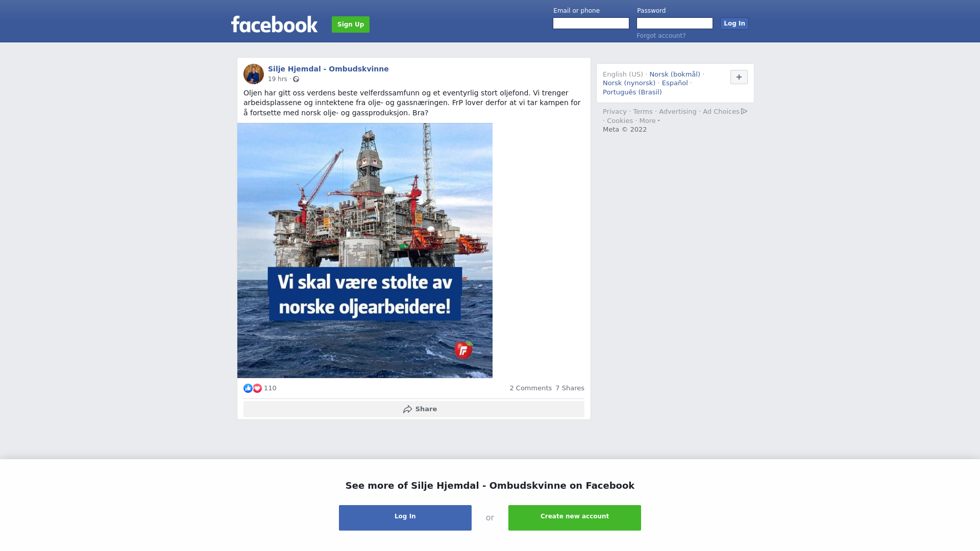View the 2 Comments link
Screen dimensions: 980x551
tap(530, 388)
